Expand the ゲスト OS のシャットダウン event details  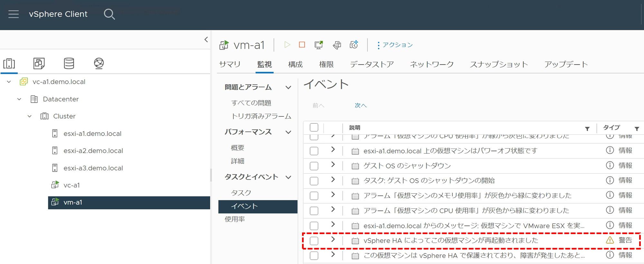[333, 164]
